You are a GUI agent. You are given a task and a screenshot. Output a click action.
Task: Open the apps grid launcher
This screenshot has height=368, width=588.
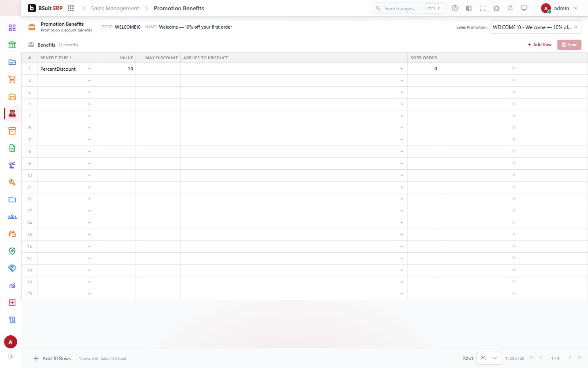[71, 8]
